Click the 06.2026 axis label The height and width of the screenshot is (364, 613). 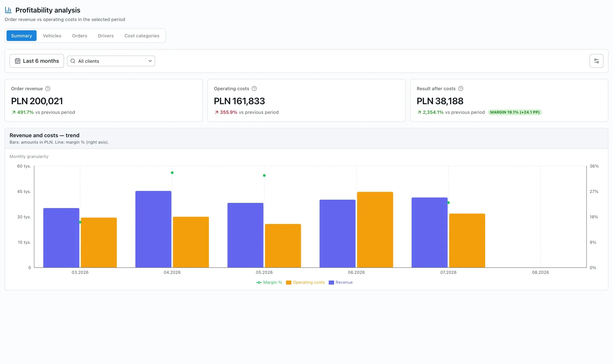[x=356, y=272]
